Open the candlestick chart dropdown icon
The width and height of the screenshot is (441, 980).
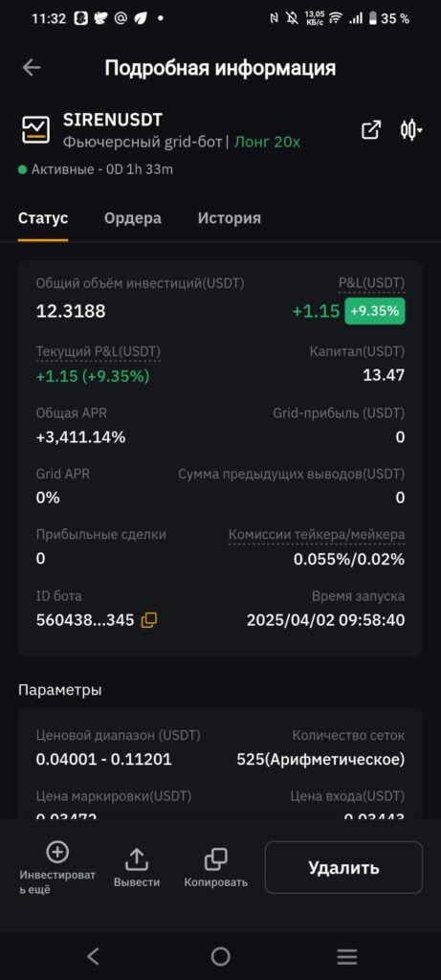(410, 130)
